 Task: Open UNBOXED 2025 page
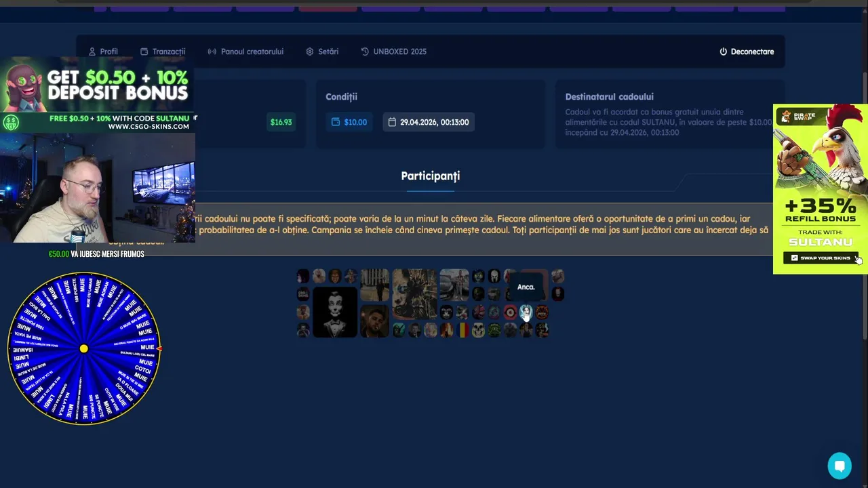pyautogui.click(x=394, y=52)
